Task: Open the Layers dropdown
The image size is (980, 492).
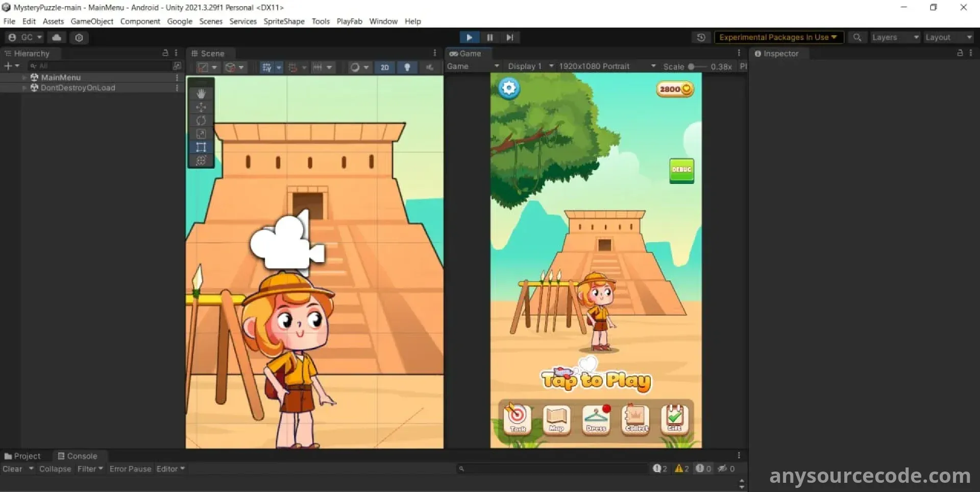Action: click(x=895, y=37)
